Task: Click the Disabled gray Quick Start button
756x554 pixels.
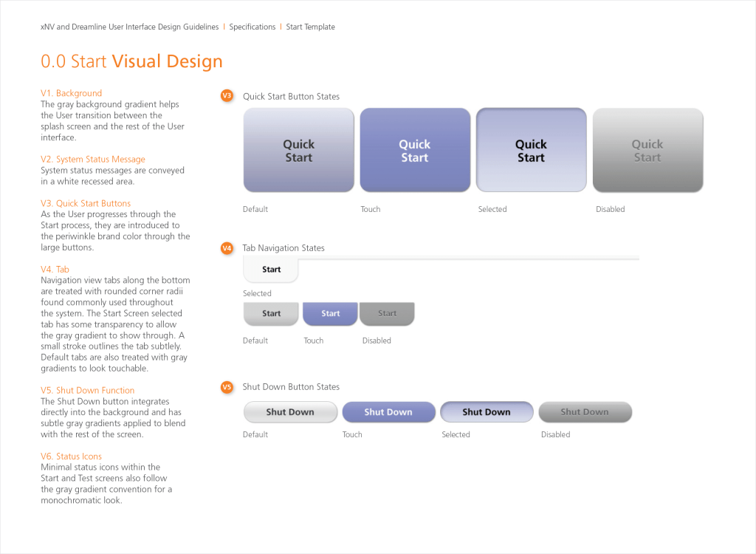Action: click(647, 151)
